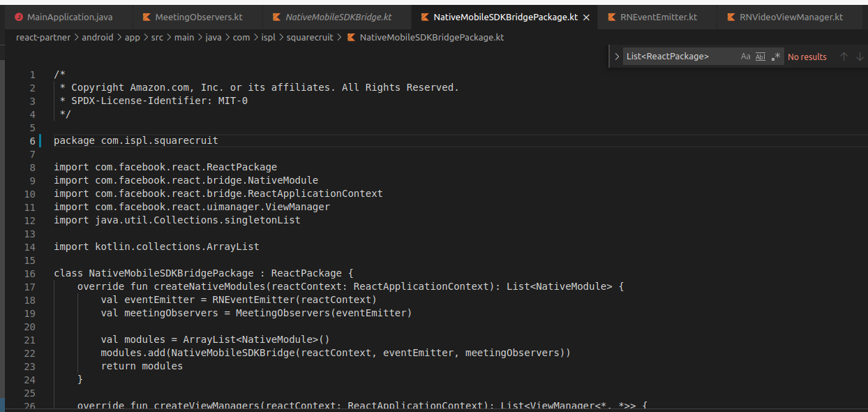
Task: Click the next match down arrow in search
Action: coord(860,56)
